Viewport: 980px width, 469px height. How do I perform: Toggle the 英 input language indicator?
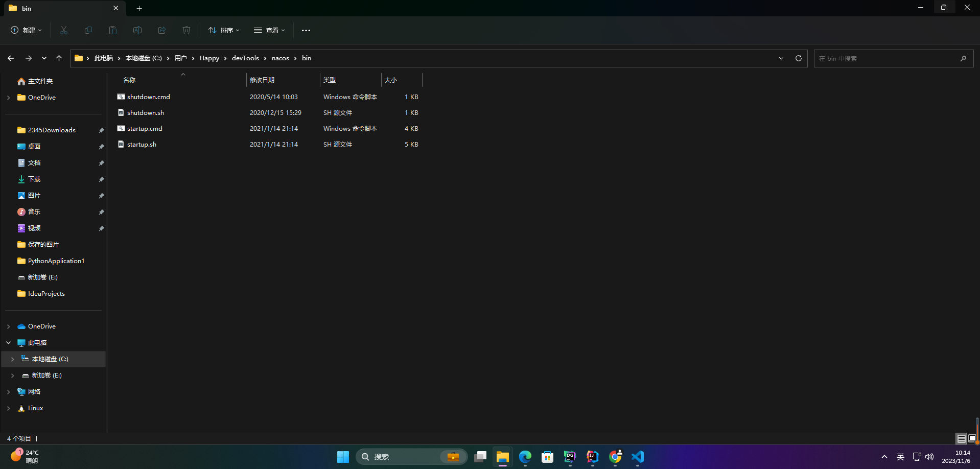click(x=900, y=457)
